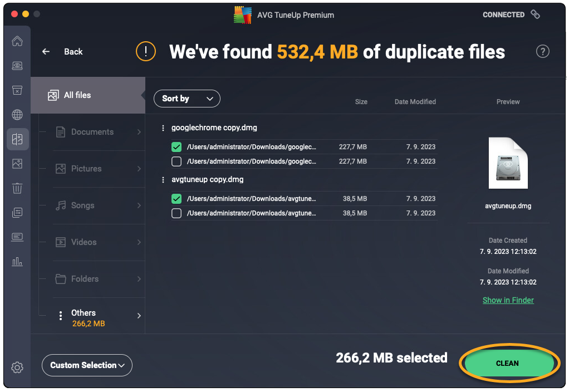Open options menu for googlechrome copy.dmg group
Screen dimensions: 569x392
(x=163, y=128)
